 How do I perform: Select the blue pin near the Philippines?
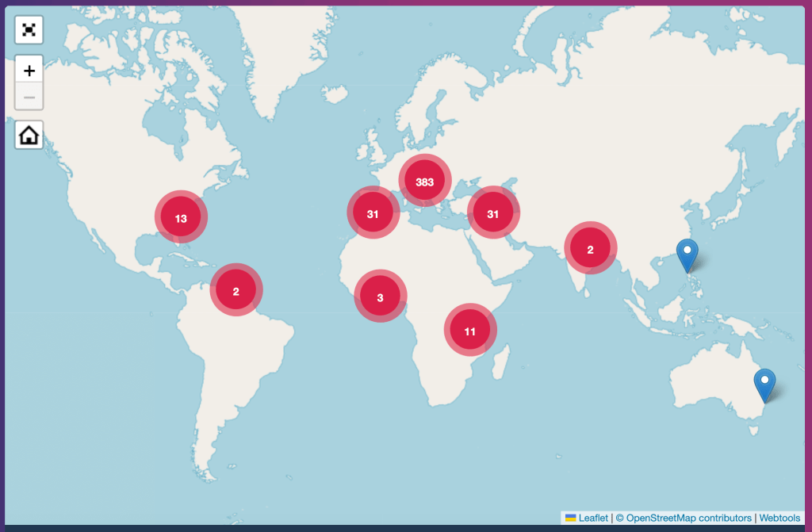point(687,255)
